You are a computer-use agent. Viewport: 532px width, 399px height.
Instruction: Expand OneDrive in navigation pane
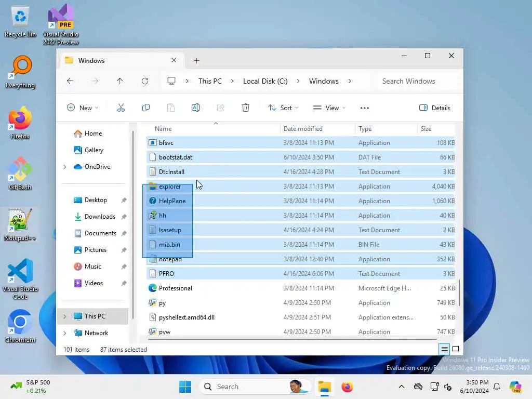(x=64, y=167)
